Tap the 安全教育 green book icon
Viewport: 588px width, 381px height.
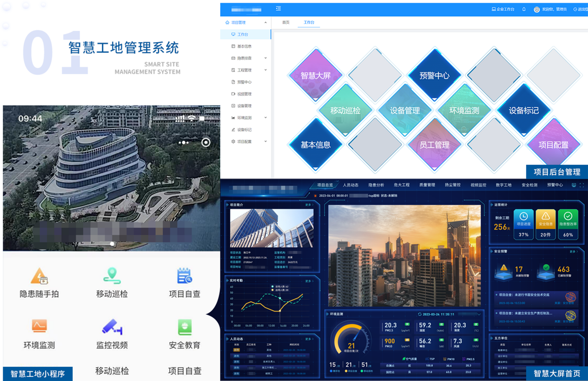pyautogui.click(x=184, y=327)
